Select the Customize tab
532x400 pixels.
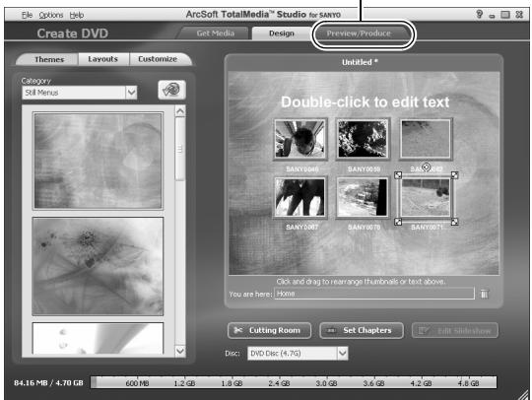point(158,59)
